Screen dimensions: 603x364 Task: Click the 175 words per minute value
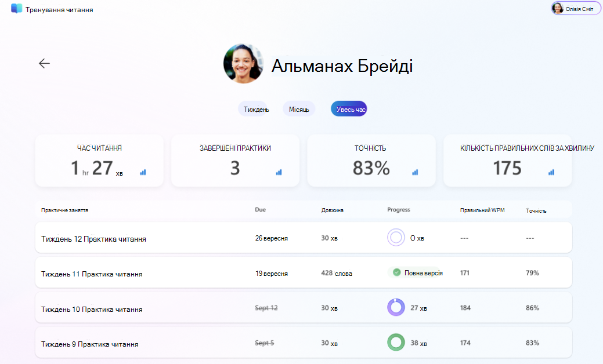(x=507, y=168)
